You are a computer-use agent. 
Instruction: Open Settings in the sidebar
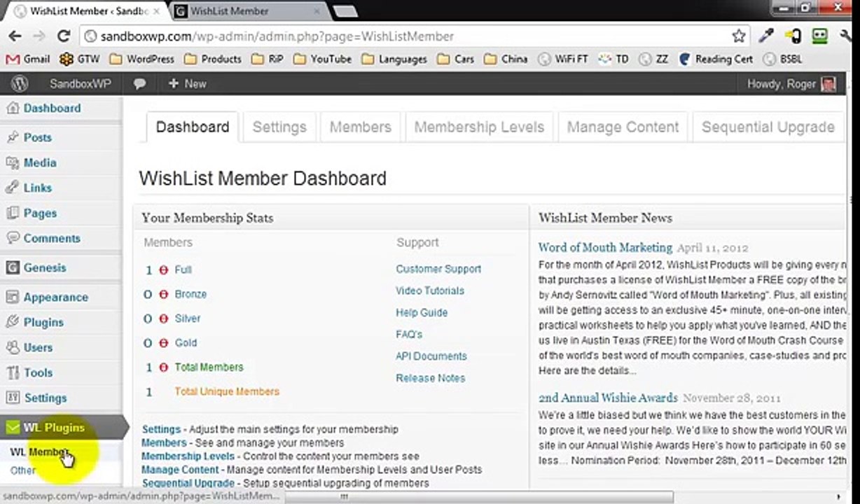click(x=46, y=398)
